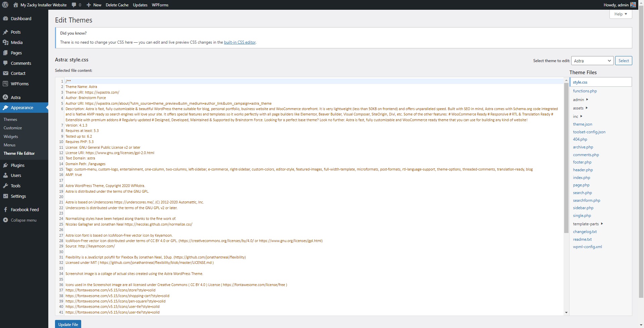Viewport: 644px width, 328px height.
Task: Click the plus icon next to New
Action: pos(89,5)
